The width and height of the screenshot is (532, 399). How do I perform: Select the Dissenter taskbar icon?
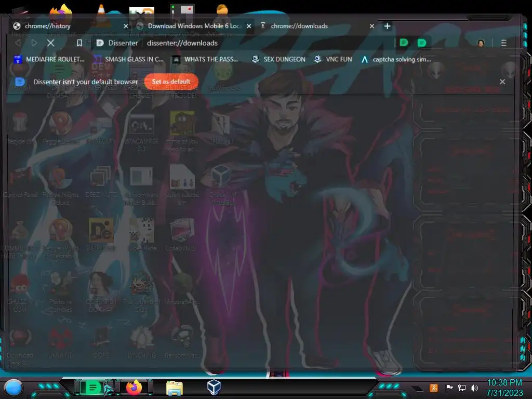point(92,388)
